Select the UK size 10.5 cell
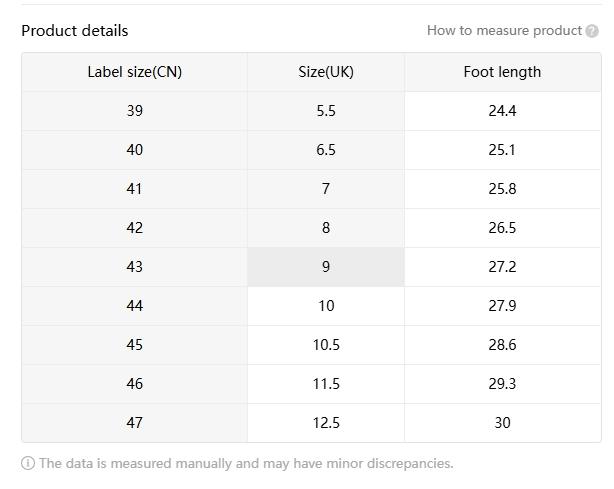The width and height of the screenshot is (614, 489). click(x=326, y=345)
